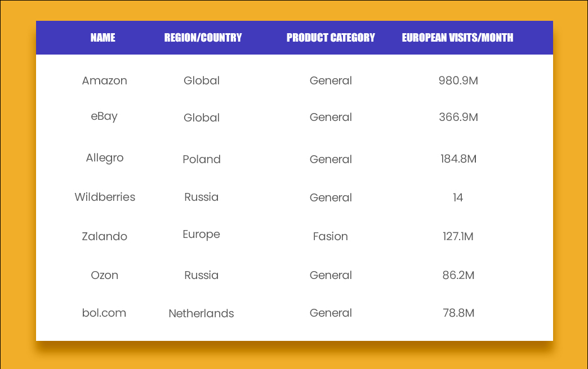This screenshot has height=369, width=588.
Task: Select the Amazon name cell
Action: pos(105,80)
